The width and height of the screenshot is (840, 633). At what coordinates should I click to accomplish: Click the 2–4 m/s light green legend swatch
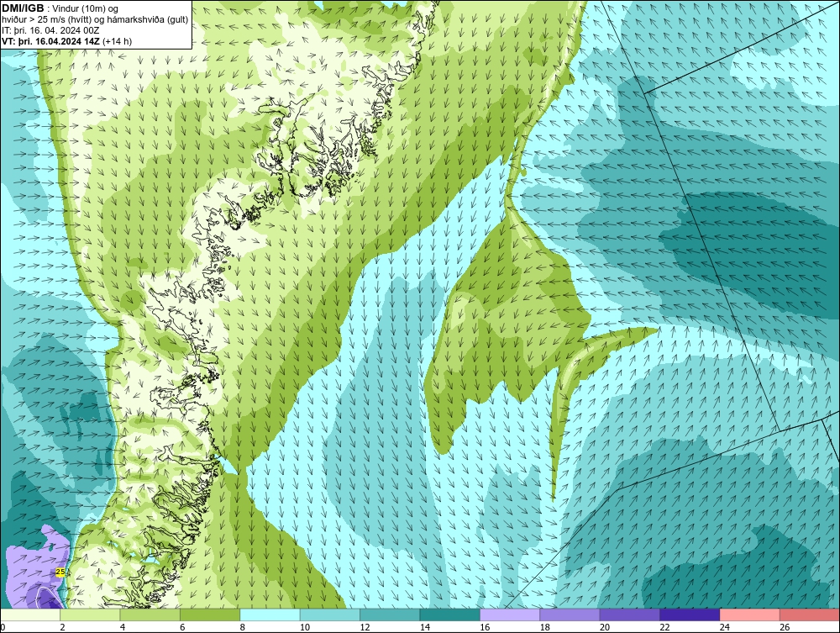tap(90, 615)
